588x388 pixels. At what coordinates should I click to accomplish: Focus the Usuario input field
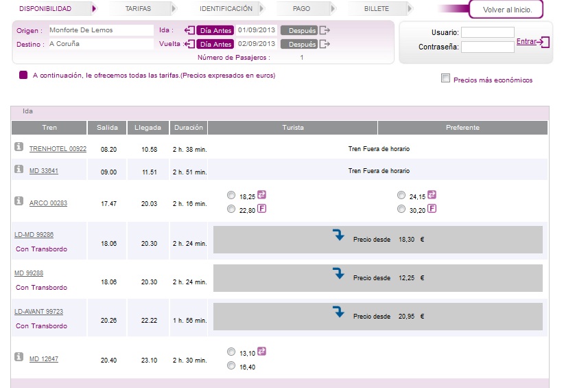(488, 33)
